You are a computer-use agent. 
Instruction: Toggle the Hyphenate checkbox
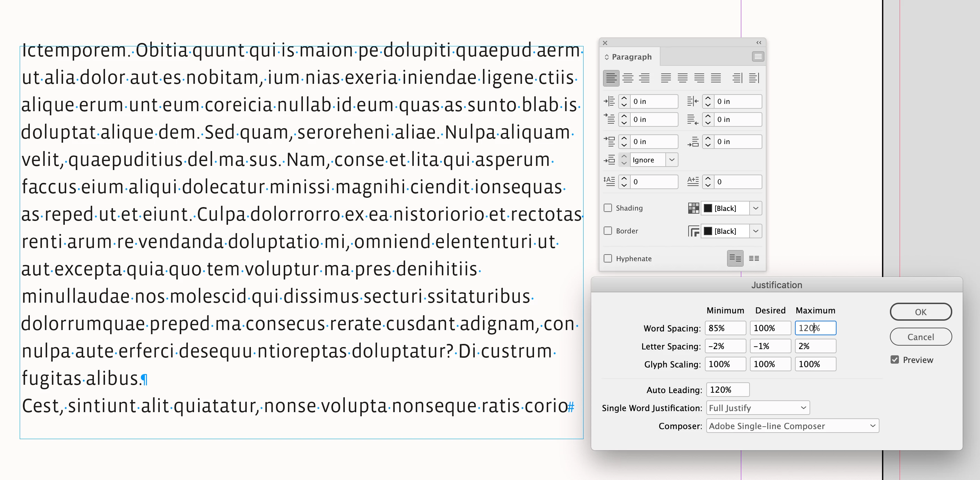[608, 259]
